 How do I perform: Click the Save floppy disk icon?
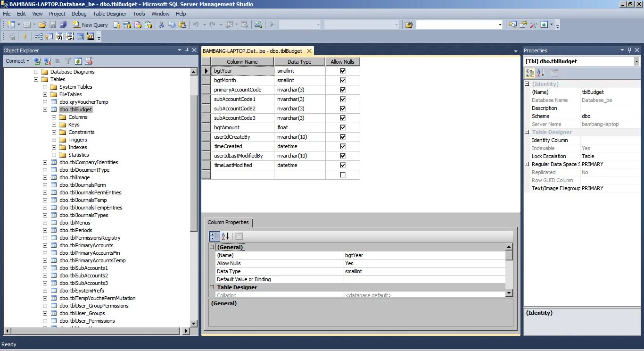pyautogui.click(x=53, y=25)
